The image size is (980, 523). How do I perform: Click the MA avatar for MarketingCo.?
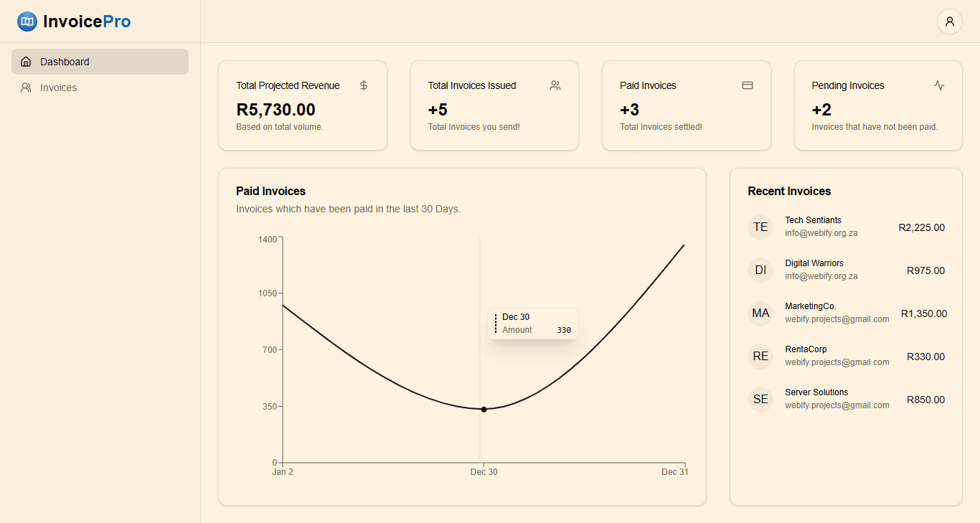click(x=760, y=314)
